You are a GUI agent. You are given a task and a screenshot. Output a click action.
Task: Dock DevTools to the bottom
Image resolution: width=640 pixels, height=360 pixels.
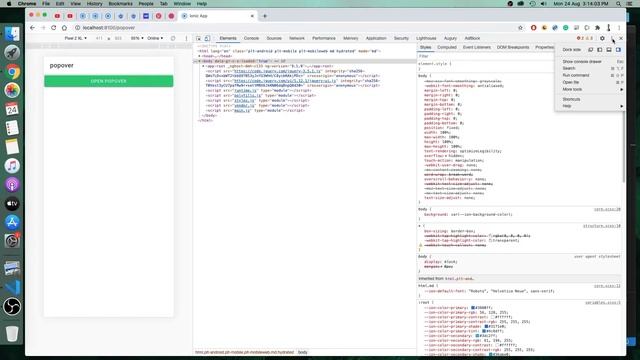(609, 50)
